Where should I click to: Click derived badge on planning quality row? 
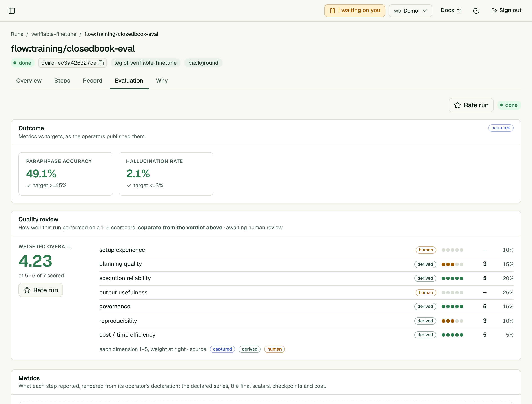point(425,264)
